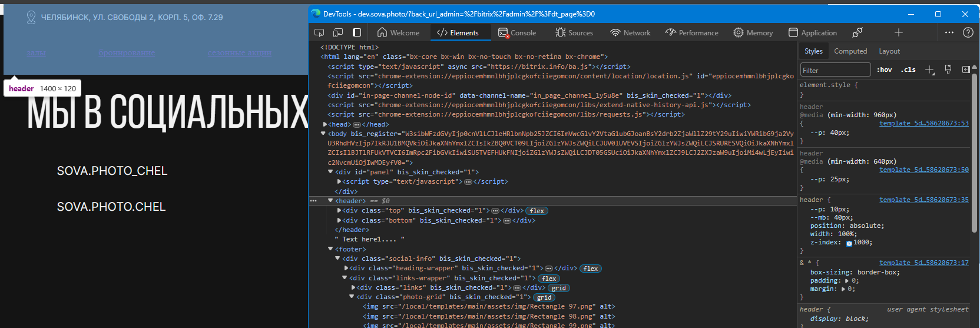
Task: Click the plus icon for more tools
Action: pyautogui.click(x=898, y=32)
